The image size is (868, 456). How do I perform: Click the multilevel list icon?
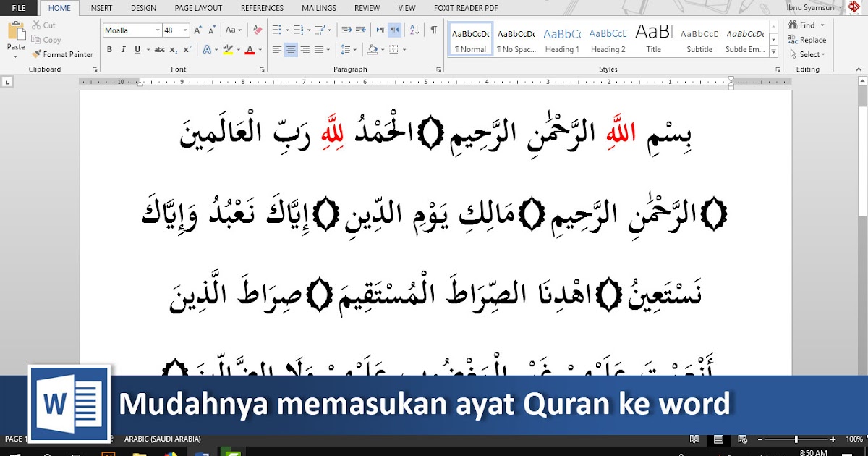320,30
